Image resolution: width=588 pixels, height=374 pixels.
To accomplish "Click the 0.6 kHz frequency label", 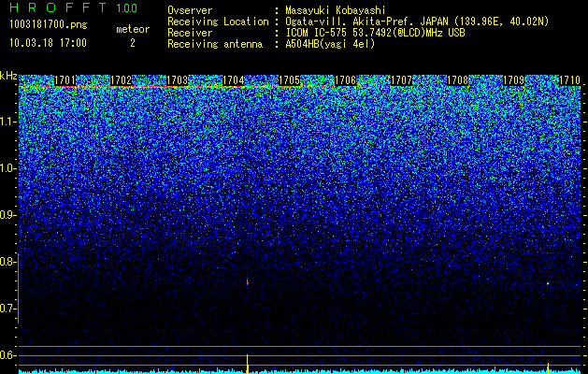I will [8, 355].
